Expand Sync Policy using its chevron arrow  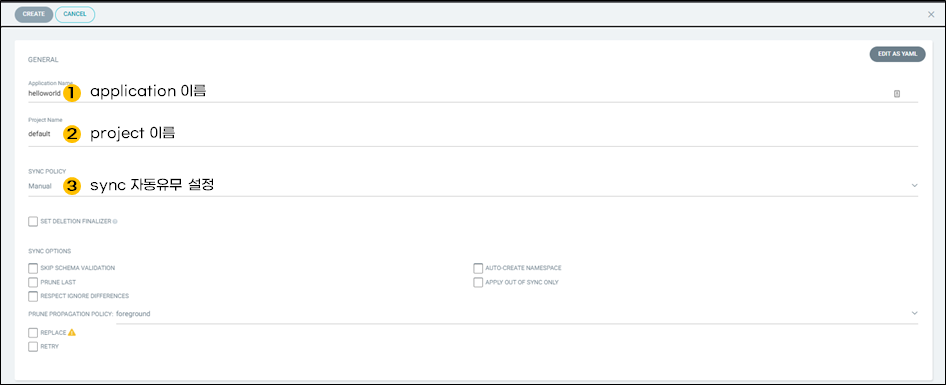point(914,185)
